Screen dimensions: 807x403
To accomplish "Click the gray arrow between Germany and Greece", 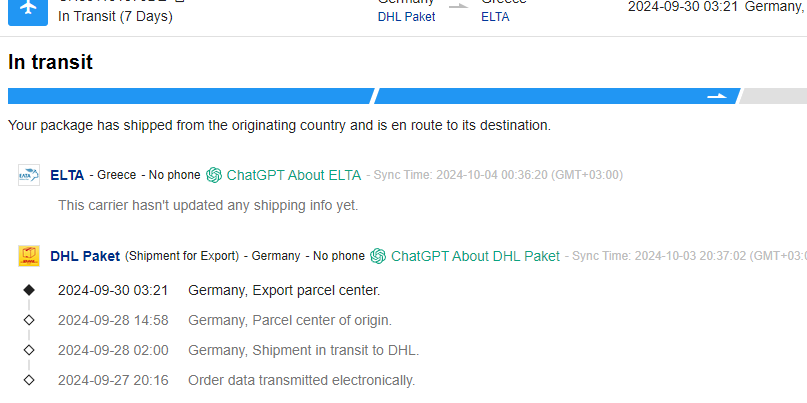I will (x=458, y=6).
